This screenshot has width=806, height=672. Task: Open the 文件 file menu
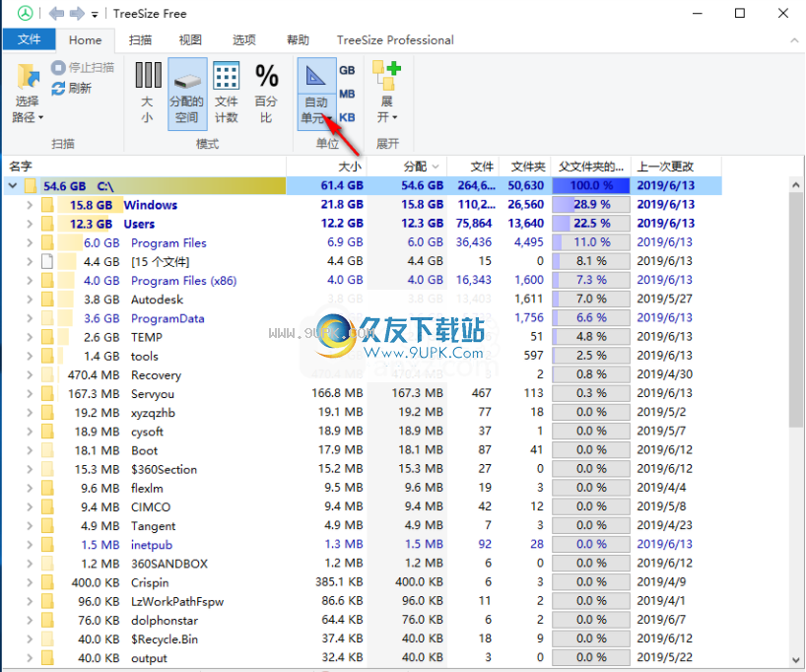(x=29, y=39)
